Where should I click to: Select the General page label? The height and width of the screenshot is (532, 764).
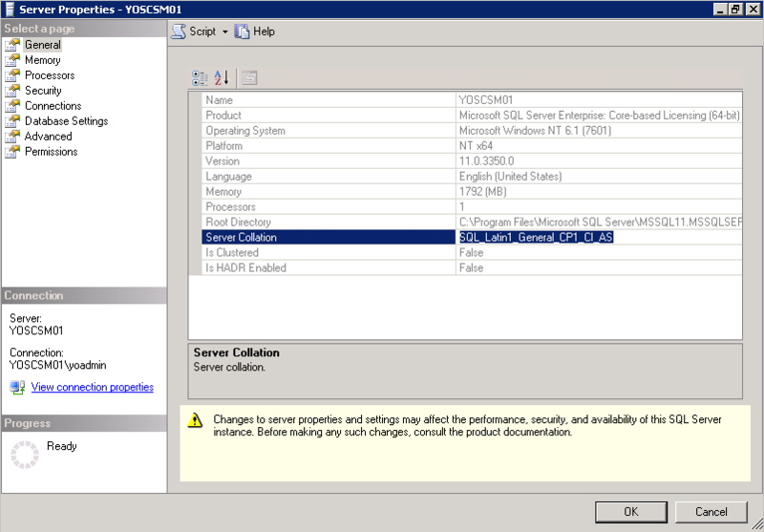click(x=43, y=45)
